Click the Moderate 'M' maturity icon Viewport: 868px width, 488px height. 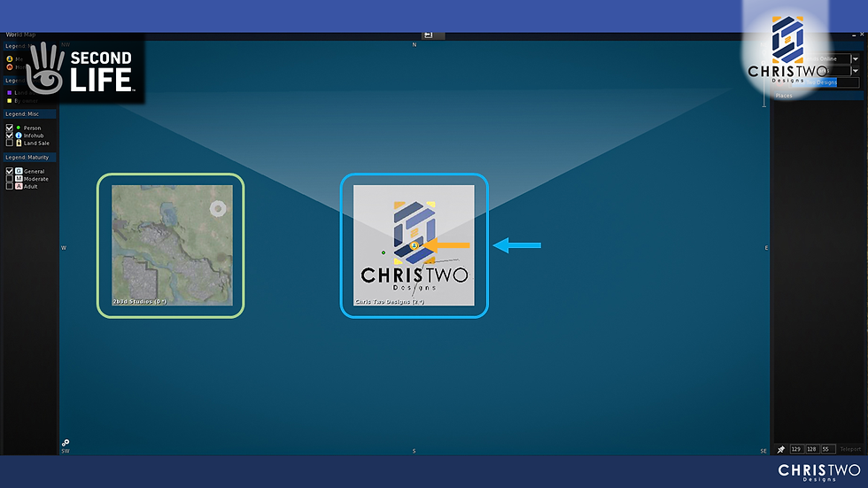point(19,179)
